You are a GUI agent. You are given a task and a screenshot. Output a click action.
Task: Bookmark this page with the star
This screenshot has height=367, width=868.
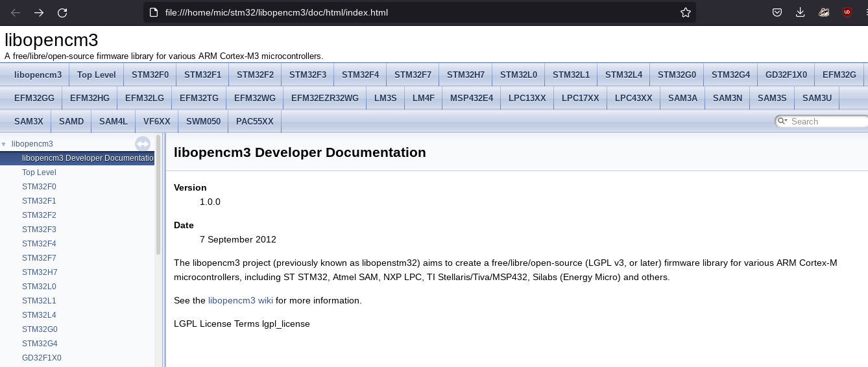685,12
